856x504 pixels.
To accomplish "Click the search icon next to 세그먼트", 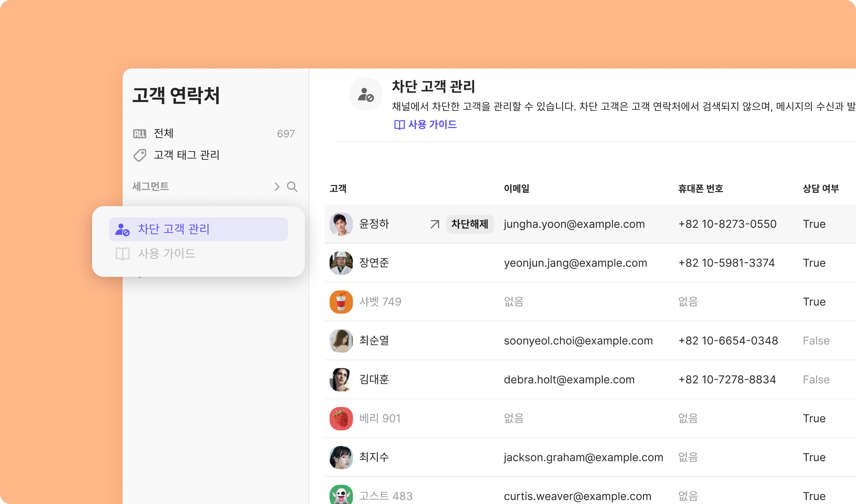I will coord(292,186).
